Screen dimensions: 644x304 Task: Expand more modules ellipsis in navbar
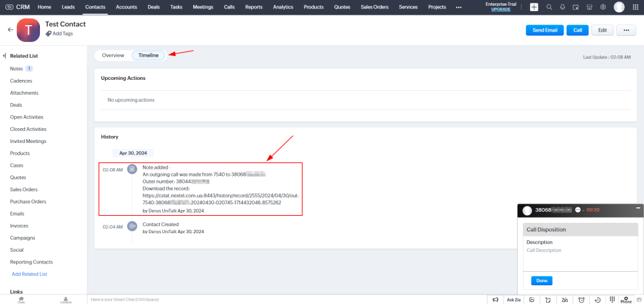(x=459, y=7)
